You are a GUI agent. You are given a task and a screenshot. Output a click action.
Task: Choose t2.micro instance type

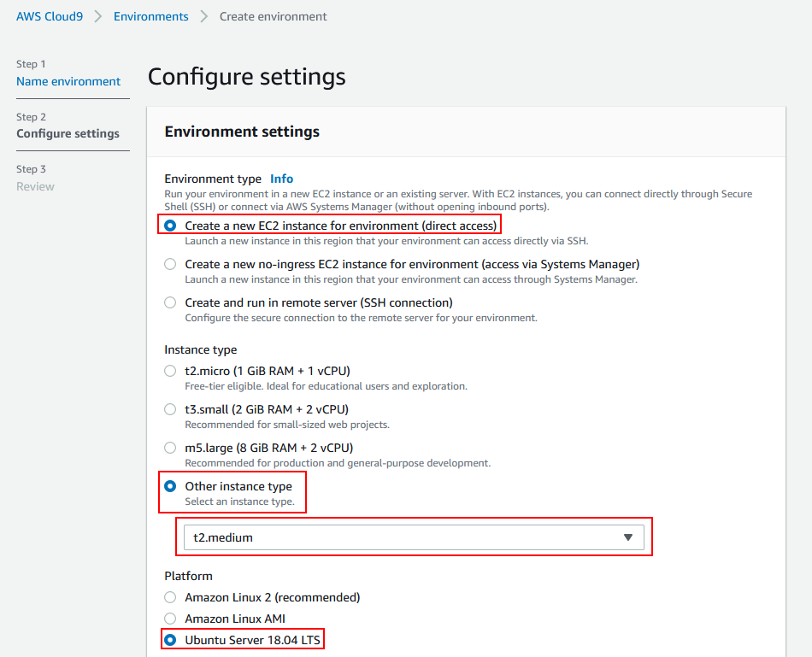coord(171,371)
